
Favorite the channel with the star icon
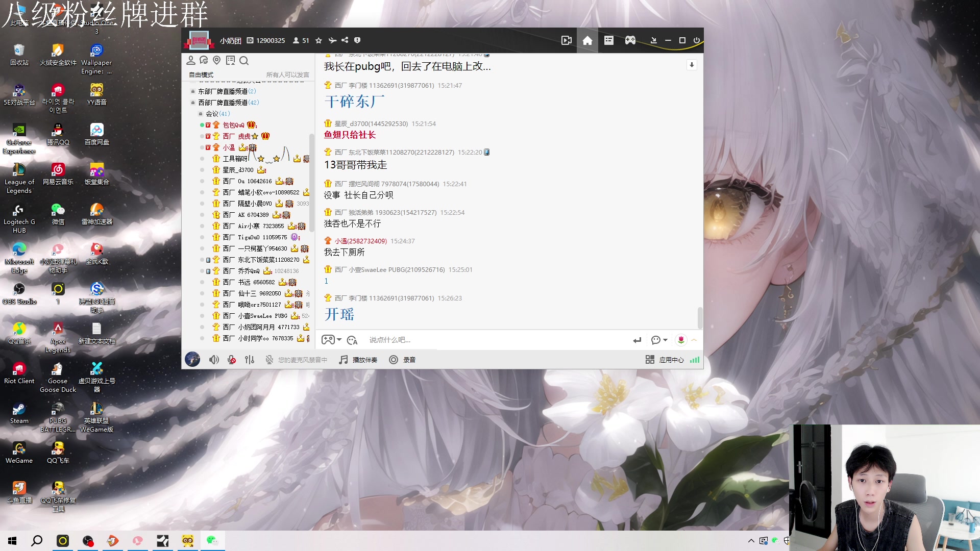[318, 40]
